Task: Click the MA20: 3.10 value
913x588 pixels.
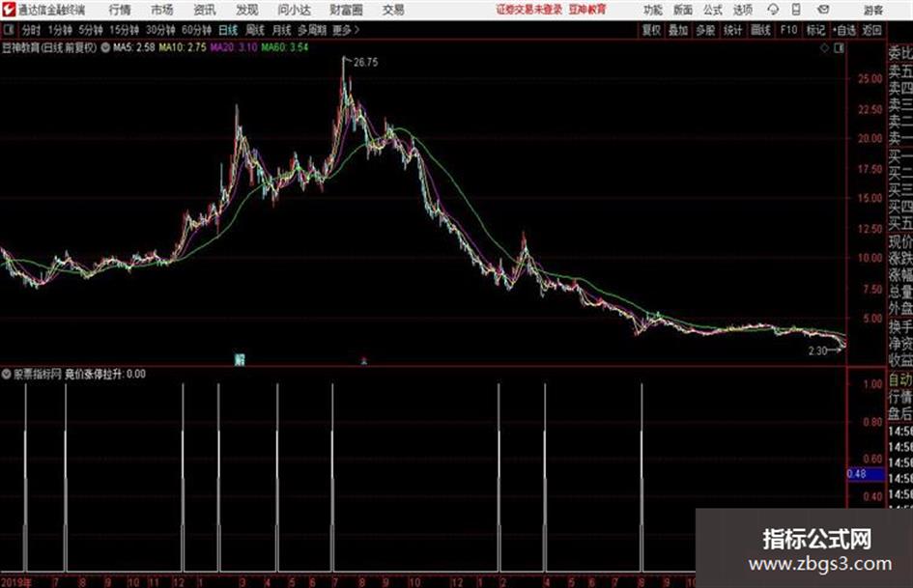Action: click(x=234, y=47)
